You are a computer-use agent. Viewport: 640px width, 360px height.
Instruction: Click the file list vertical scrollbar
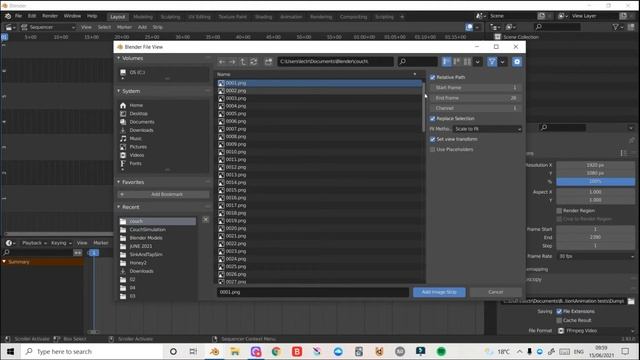[424, 108]
